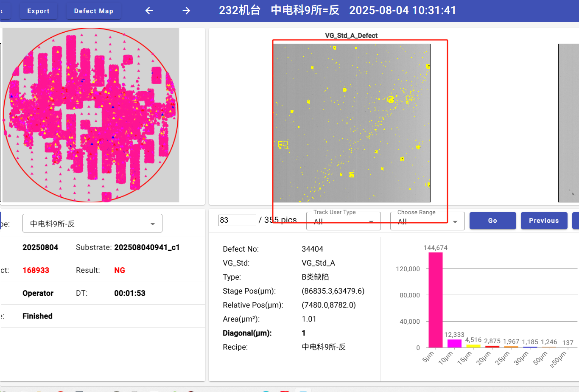Select the pink 5µm histogram bar
579x392 pixels.
[435, 300]
